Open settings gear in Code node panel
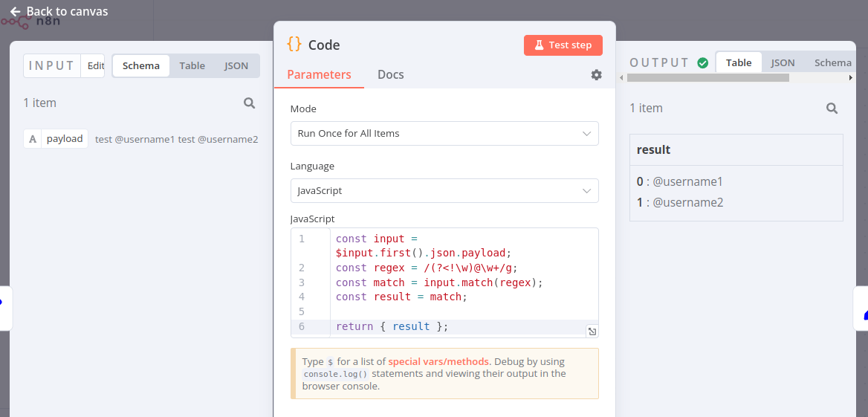 596,75
